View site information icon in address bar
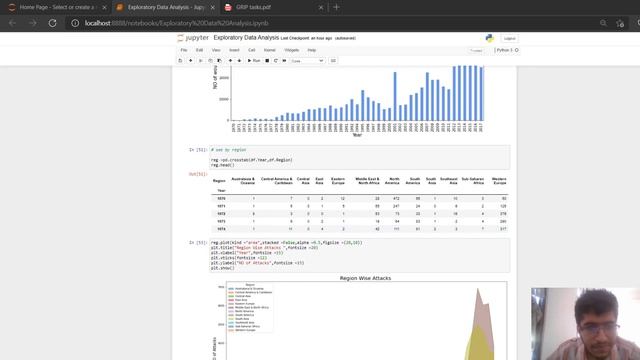This screenshot has width=640, height=360. [x=75, y=23]
